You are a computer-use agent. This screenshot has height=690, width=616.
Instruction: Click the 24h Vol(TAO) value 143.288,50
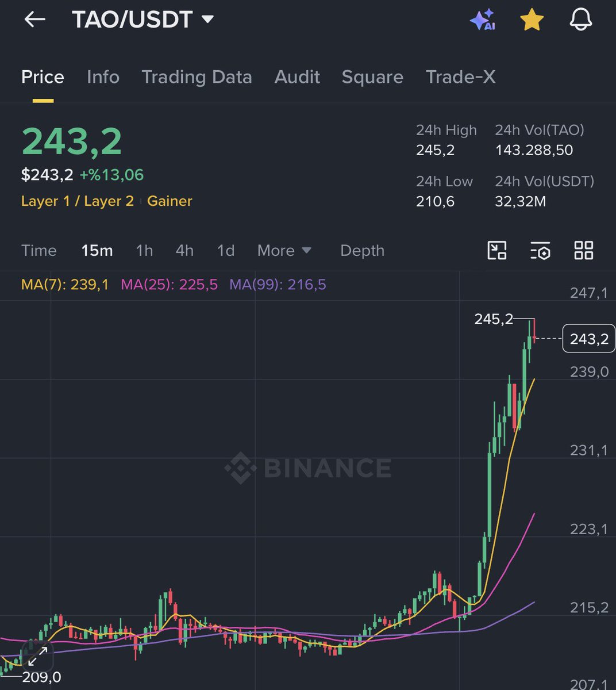(x=534, y=151)
